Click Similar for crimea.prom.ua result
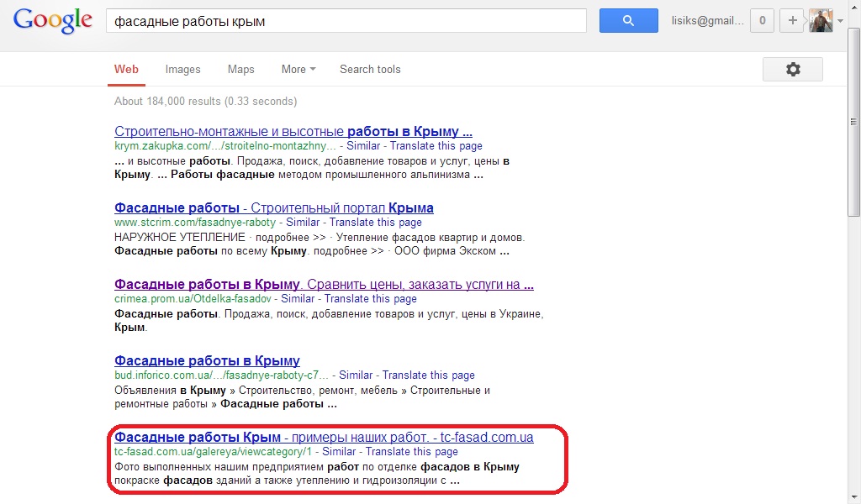The image size is (861, 504). tap(298, 299)
